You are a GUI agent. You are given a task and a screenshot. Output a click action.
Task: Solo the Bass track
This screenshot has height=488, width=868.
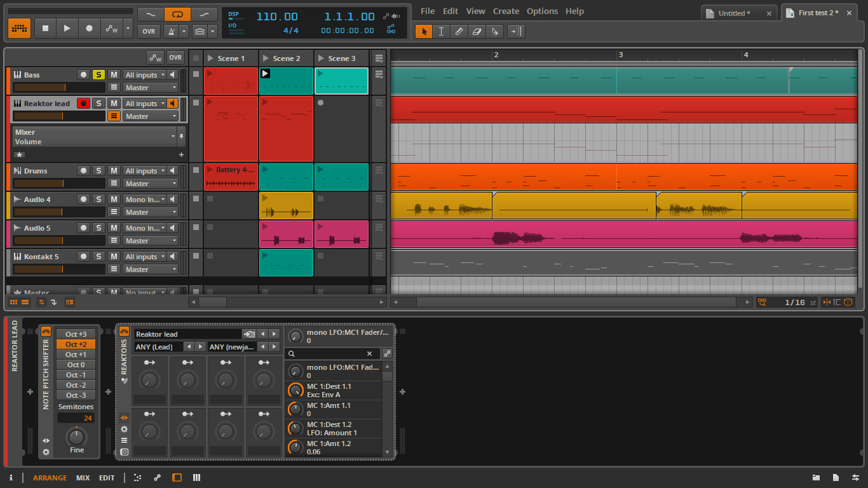pyautogui.click(x=98, y=74)
